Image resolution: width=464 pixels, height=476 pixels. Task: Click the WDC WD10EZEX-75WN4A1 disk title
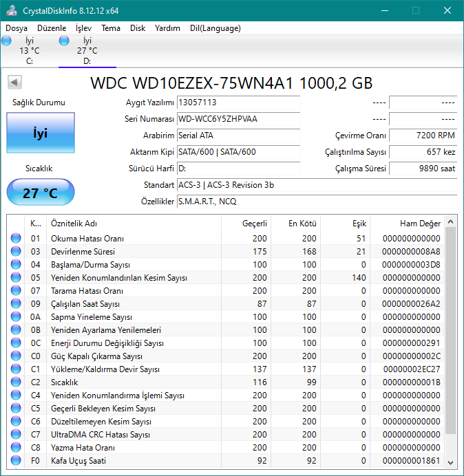coord(231,83)
